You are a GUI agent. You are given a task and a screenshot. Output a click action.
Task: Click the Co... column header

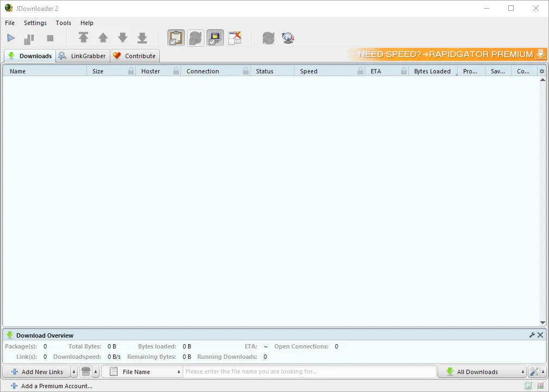tap(523, 71)
